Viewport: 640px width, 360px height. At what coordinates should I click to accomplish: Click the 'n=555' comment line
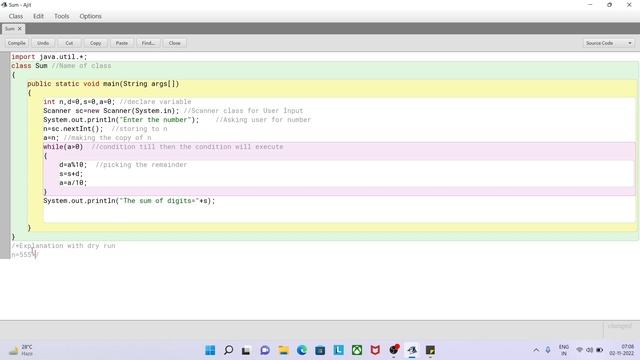[x=24, y=255]
